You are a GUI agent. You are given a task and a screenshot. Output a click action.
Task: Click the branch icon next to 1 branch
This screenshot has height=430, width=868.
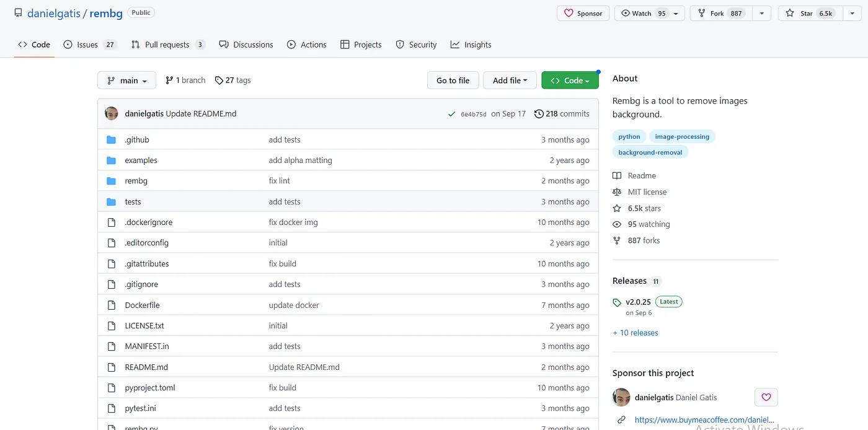pyautogui.click(x=169, y=81)
